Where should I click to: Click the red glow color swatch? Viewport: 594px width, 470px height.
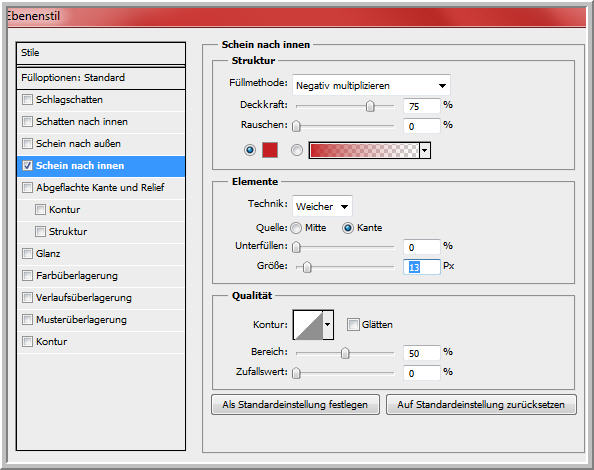pyautogui.click(x=270, y=150)
